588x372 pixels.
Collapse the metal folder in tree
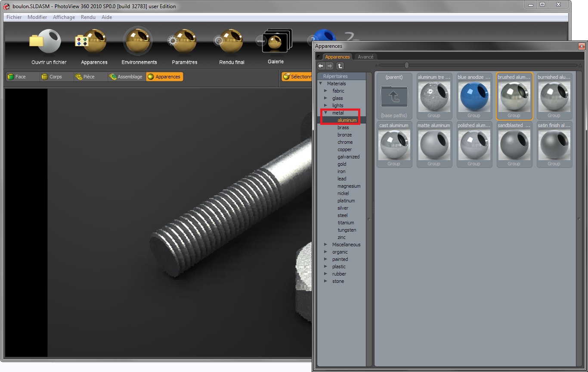pos(326,113)
